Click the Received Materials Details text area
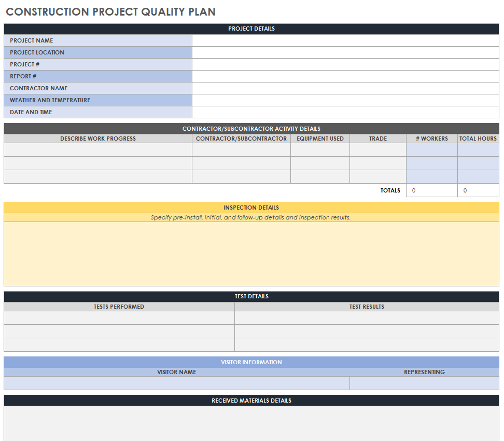This screenshot has width=504, height=441. (x=251, y=423)
